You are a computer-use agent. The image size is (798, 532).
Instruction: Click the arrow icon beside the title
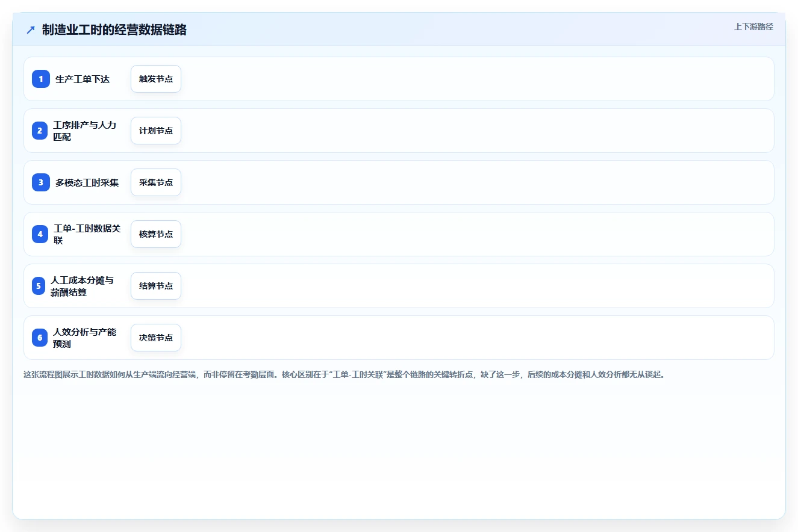click(x=31, y=30)
